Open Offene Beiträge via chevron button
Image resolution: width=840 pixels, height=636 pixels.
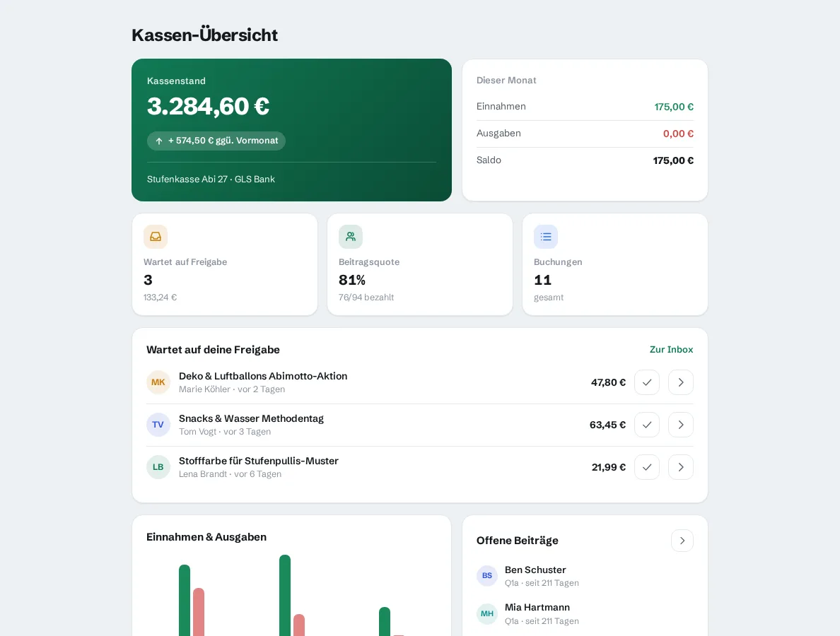point(682,541)
